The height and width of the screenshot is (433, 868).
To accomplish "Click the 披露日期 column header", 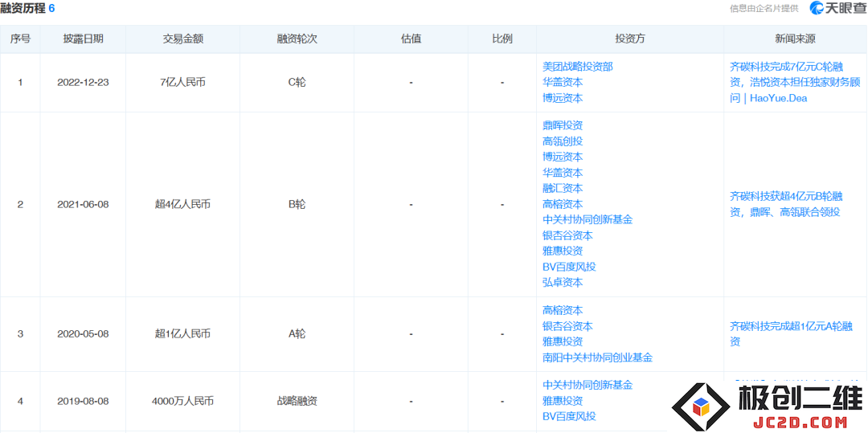I will click(83, 39).
